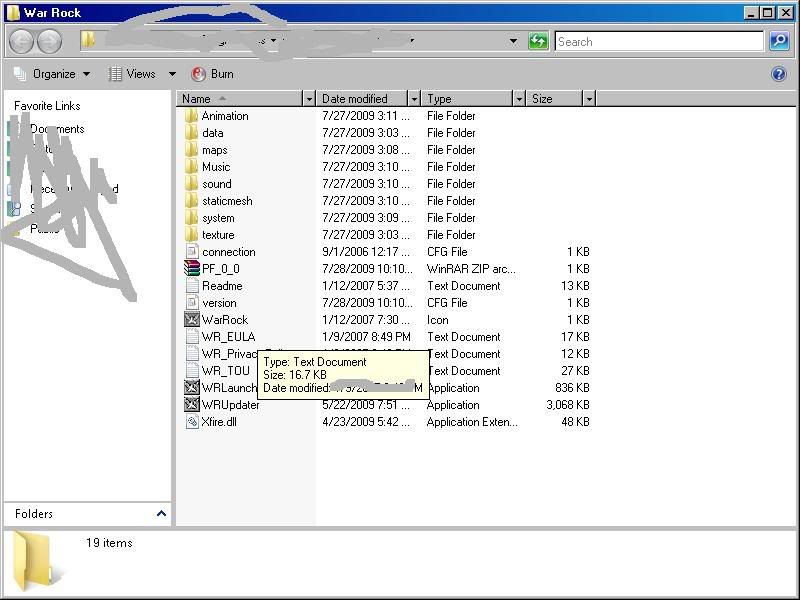
Task: Select the WarRock icon file
Action: 192,319
